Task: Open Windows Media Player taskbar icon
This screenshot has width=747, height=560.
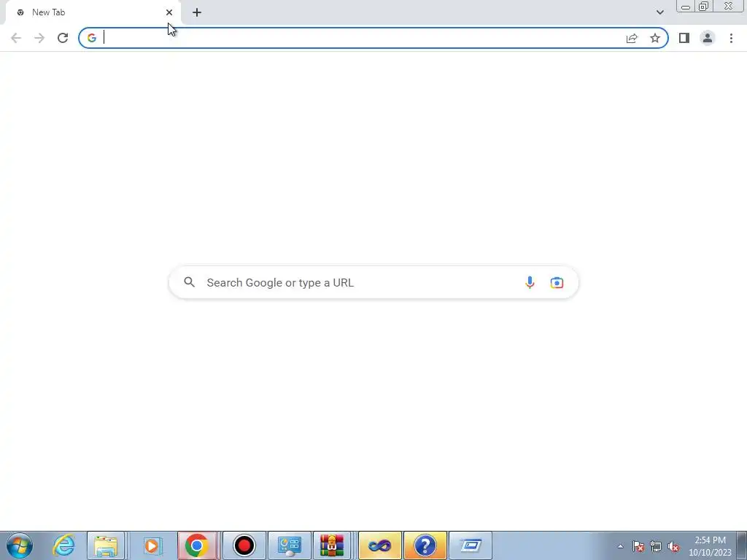Action: (152, 545)
